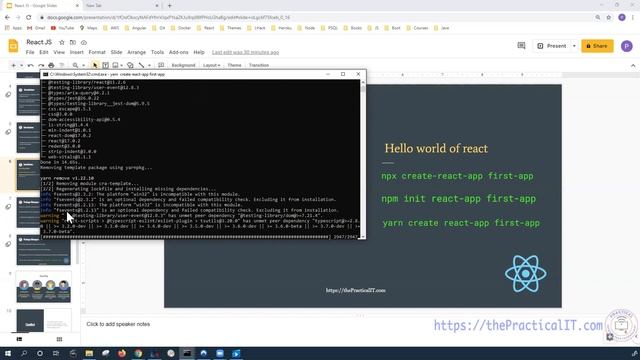
Task: Redo the last action in Slides
Action: click(41, 65)
